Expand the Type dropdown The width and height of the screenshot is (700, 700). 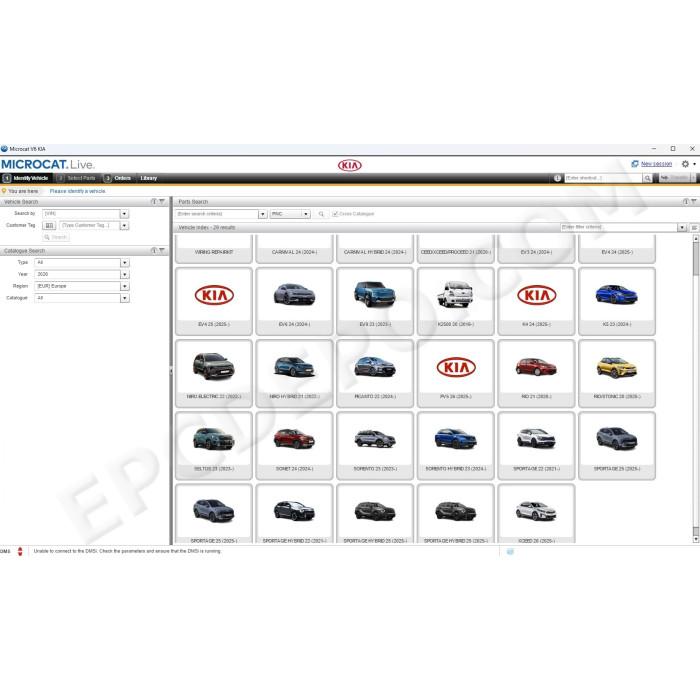point(125,262)
